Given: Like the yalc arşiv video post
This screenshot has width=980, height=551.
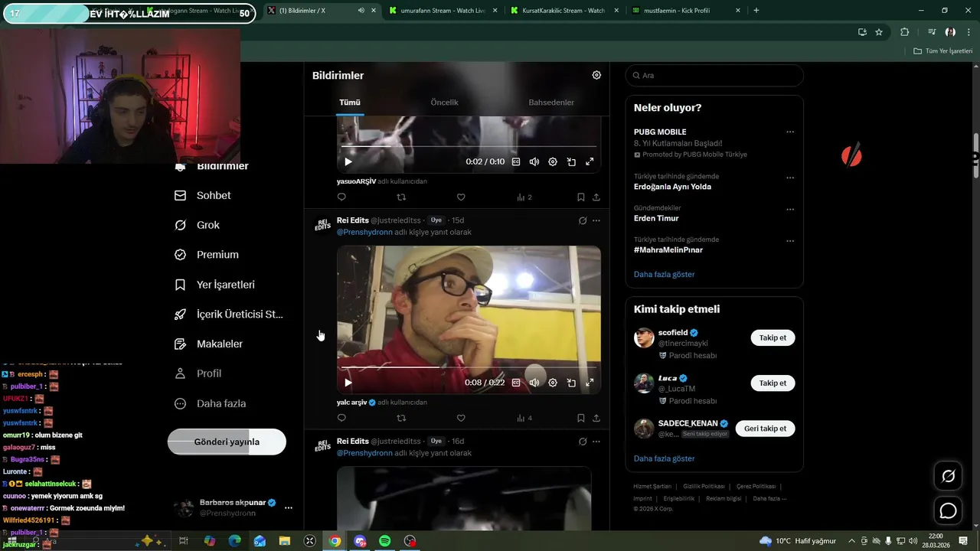Looking at the screenshot, I should click(x=461, y=418).
